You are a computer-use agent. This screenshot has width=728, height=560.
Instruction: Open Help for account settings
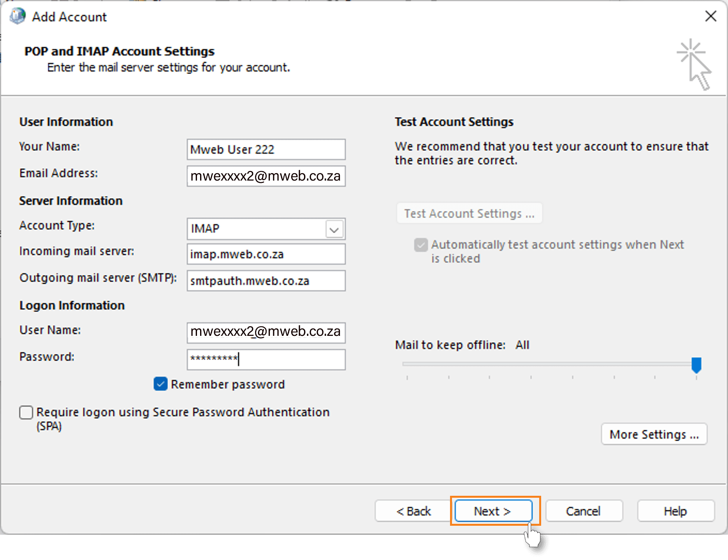pyautogui.click(x=675, y=511)
